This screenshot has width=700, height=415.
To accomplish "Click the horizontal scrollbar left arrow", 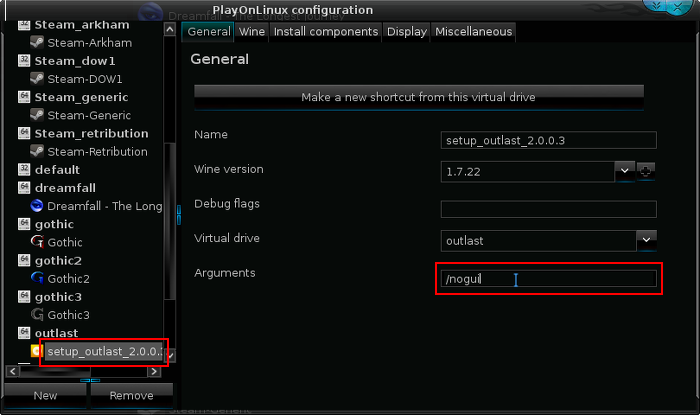I will 12,371.
